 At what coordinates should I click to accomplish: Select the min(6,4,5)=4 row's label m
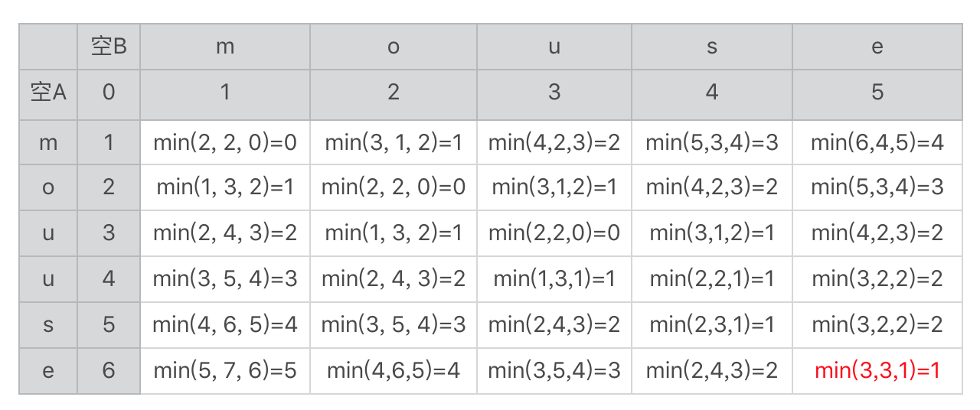pos(48,142)
